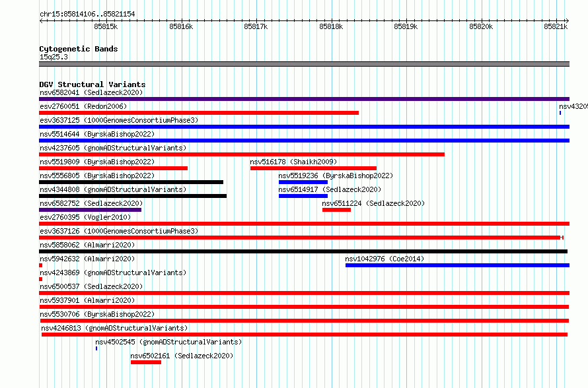Open nsv6500537 (Sedlazeck2020) label
This screenshot has height=388, width=588.
pos(91,286)
